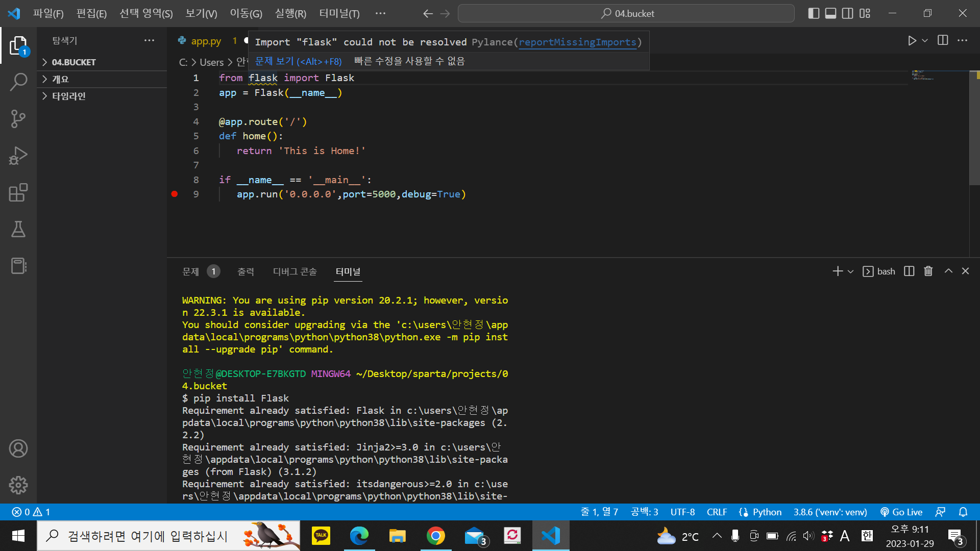Open the notebook-style activity bar icon
The image size is (980, 551).
pyautogui.click(x=18, y=266)
